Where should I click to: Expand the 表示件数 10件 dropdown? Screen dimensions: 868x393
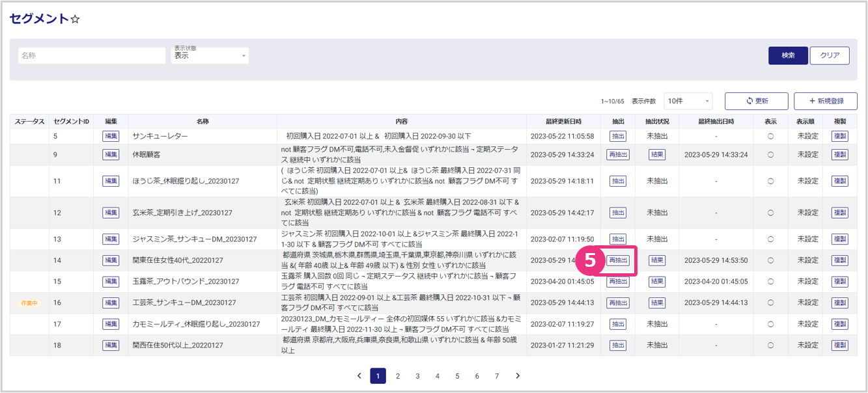(x=688, y=101)
